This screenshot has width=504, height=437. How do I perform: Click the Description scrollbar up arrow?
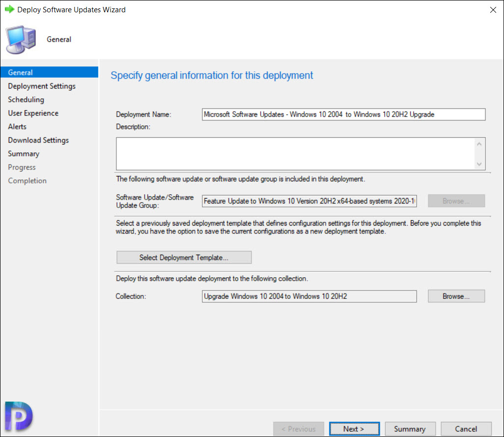coord(479,144)
